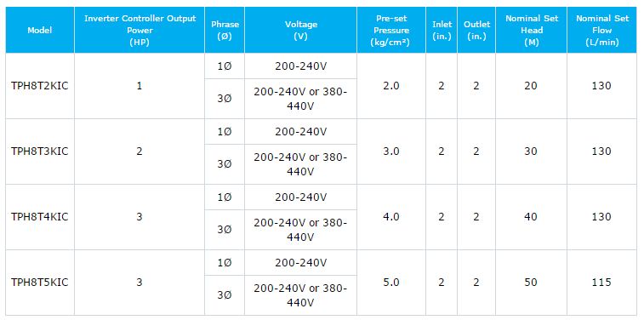The height and width of the screenshot is (320, 644).
Task: Click the Model column header
Action: tap(40, 30)
